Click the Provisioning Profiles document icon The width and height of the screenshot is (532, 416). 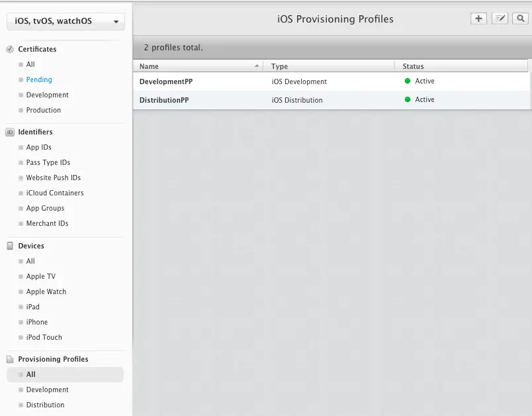pos(10,359)
